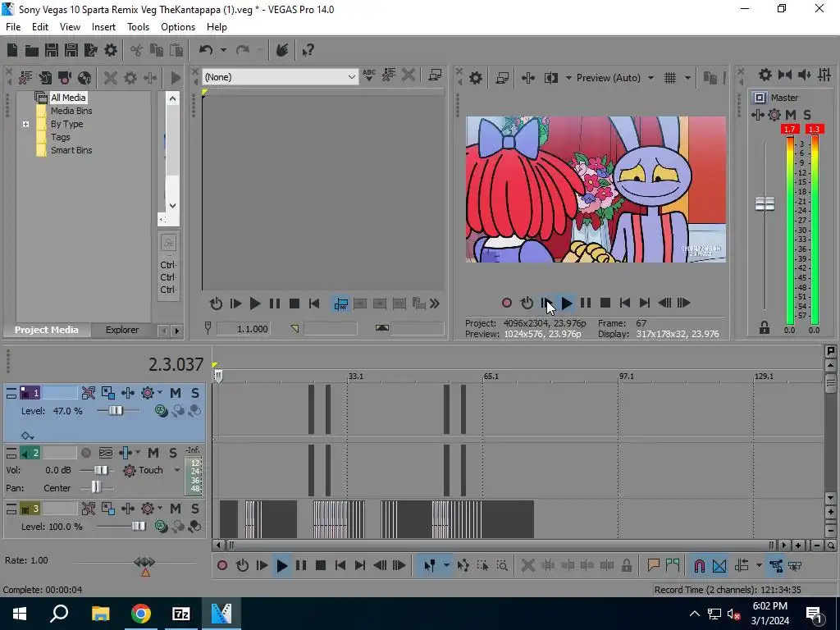
Task: Open Touch automation mode dropdown
Action: click(177, 470)
